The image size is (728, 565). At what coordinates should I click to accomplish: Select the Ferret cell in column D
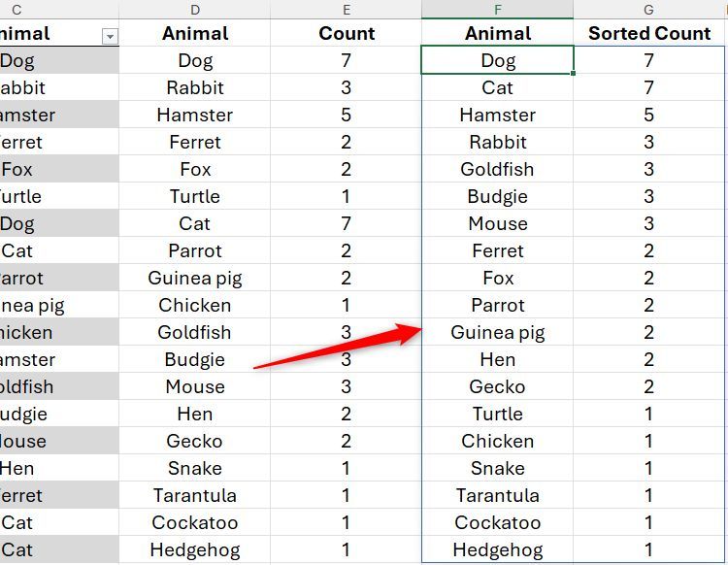195,142
